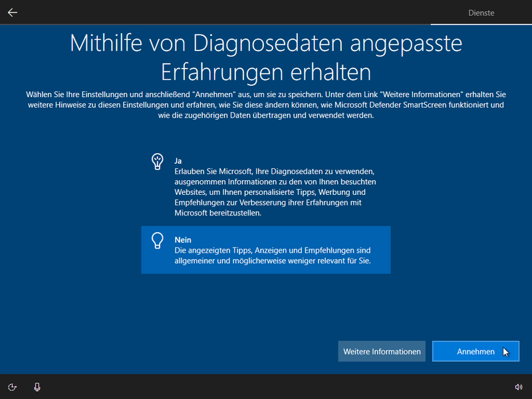Click the accessibility clock-style icon bottom left
532x399 pixels.
(x=12, y=386)
